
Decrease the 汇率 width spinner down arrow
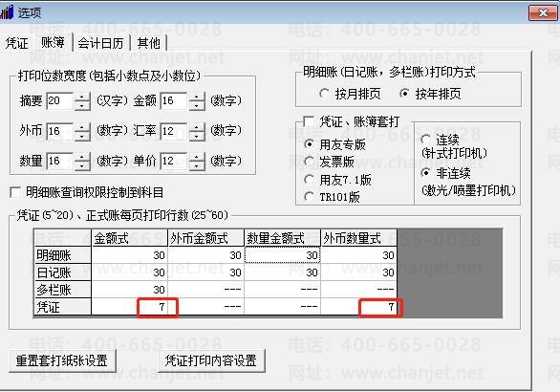coord(197,136)
